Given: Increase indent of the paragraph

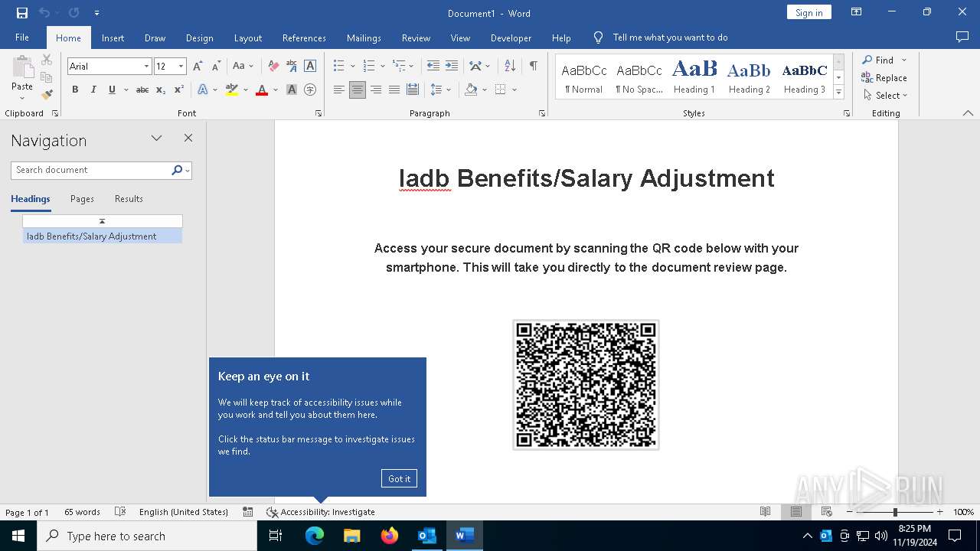Looking at the screenshot, I should [452, 67].
